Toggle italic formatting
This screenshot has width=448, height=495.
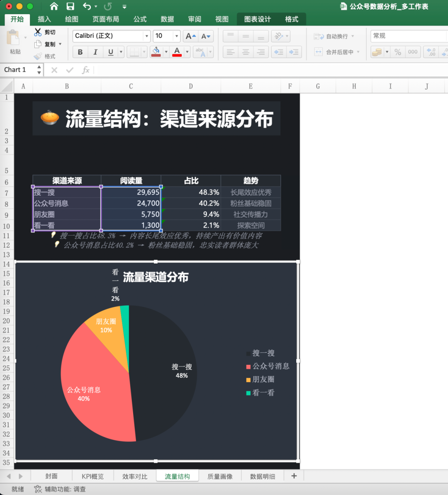pyautogui.click(x=95, y=52)
